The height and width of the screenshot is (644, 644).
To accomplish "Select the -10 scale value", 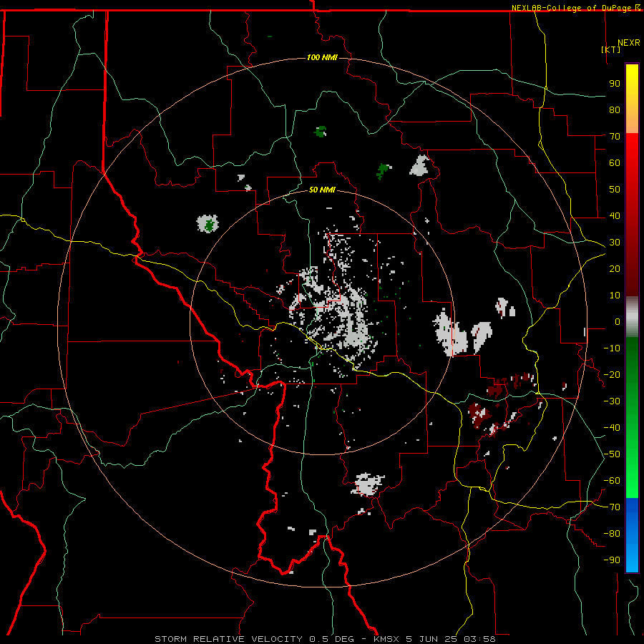I will [612, 348].
